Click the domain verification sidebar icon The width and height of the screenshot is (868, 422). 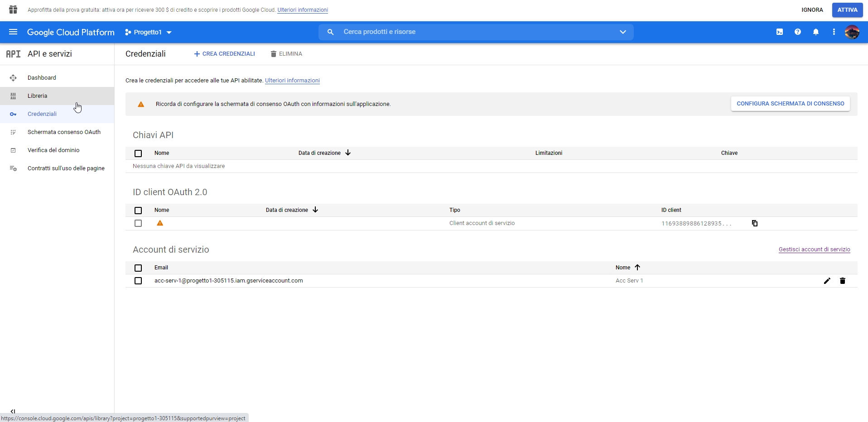point(13,150)
